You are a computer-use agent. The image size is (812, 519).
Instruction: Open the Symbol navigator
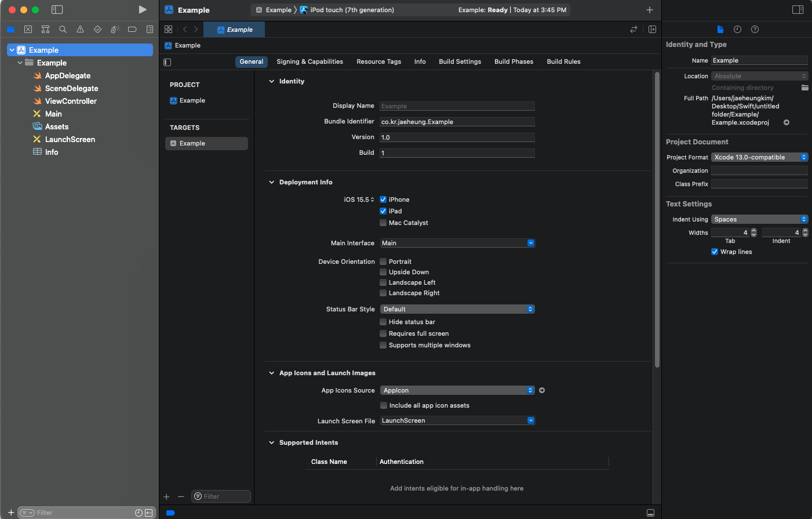45,29
